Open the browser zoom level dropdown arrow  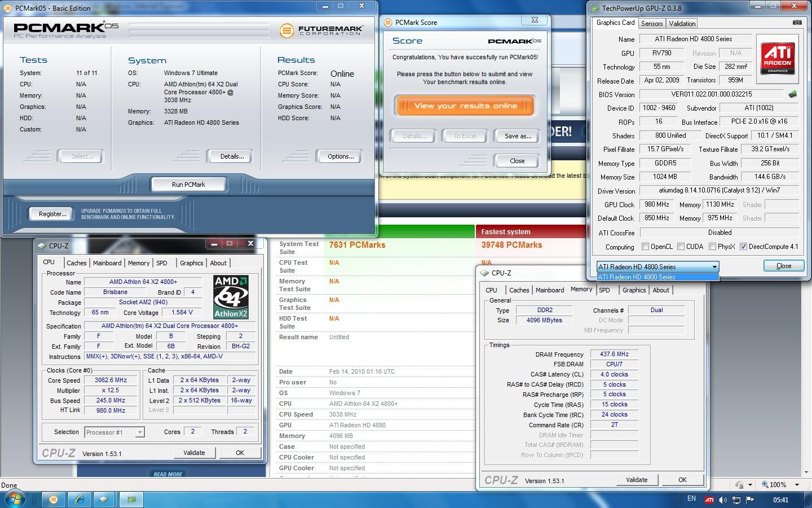797,484
